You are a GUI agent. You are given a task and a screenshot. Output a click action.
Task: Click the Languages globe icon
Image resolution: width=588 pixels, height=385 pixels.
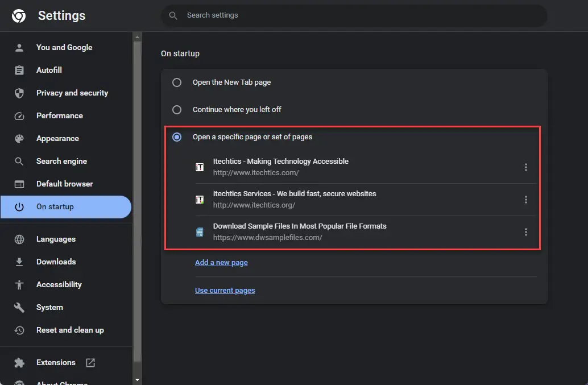point(19,239)
